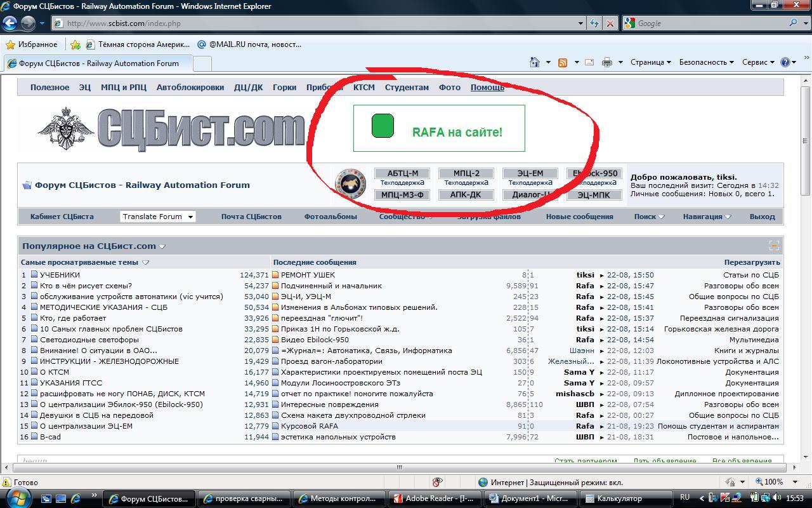Open the УЧЕБНИКИ topic link

(60, 275)
